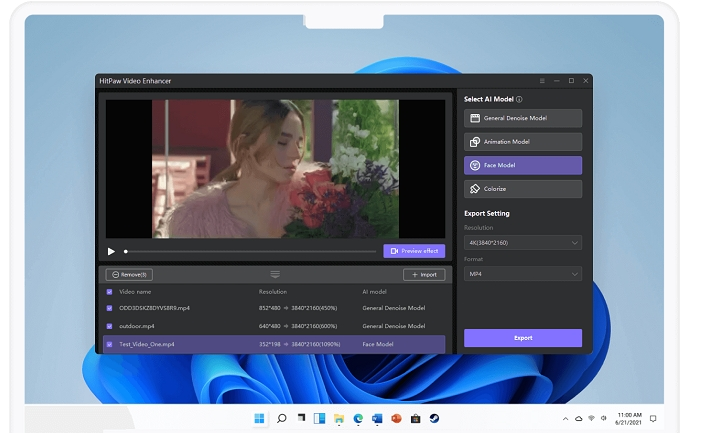Screen dimensions: 714x433
Task: Open the Windows Start menu
Action: [260, 417]
